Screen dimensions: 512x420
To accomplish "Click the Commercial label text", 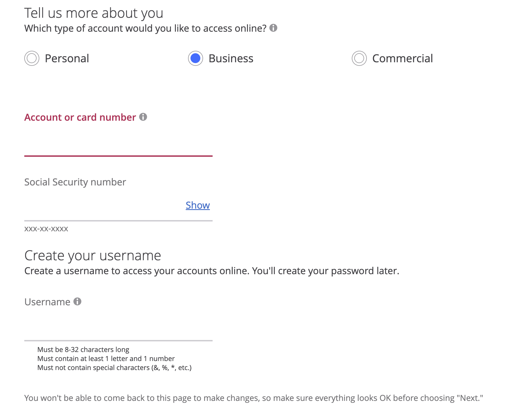I will click(402, 58).
